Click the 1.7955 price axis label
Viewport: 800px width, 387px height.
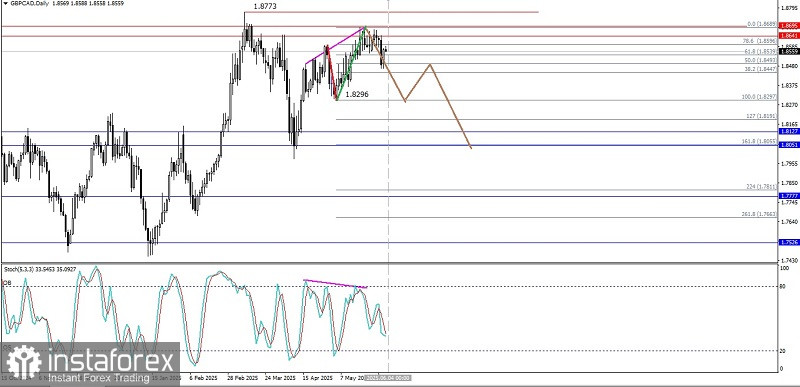pyautogui.click(x=790, y=163)
